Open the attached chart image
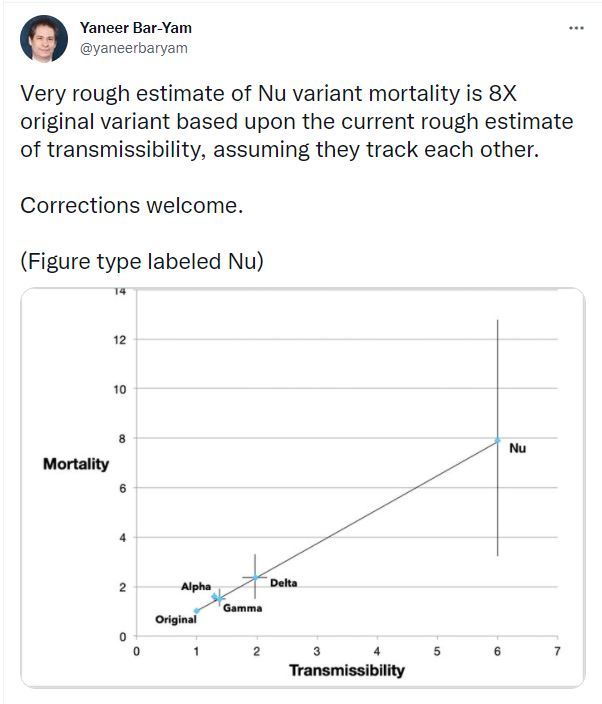The height and width of the screenshot is (704, 602). coord(303,488)
